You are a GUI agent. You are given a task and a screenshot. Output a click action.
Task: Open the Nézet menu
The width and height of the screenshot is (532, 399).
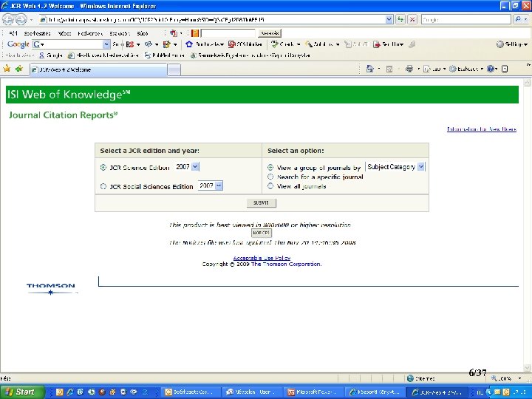(64, 33)
